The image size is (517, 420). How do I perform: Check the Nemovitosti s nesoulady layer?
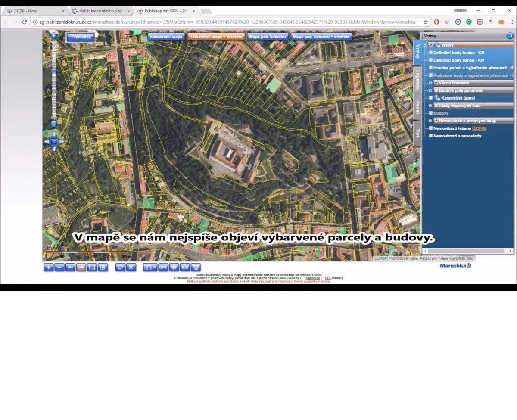coord(431,136)
